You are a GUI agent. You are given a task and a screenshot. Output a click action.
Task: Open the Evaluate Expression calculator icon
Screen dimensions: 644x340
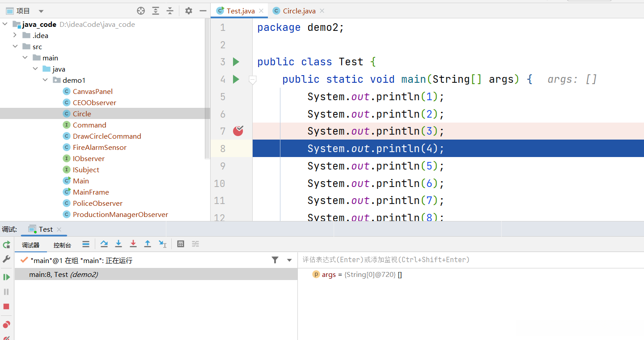pos(181,244)
